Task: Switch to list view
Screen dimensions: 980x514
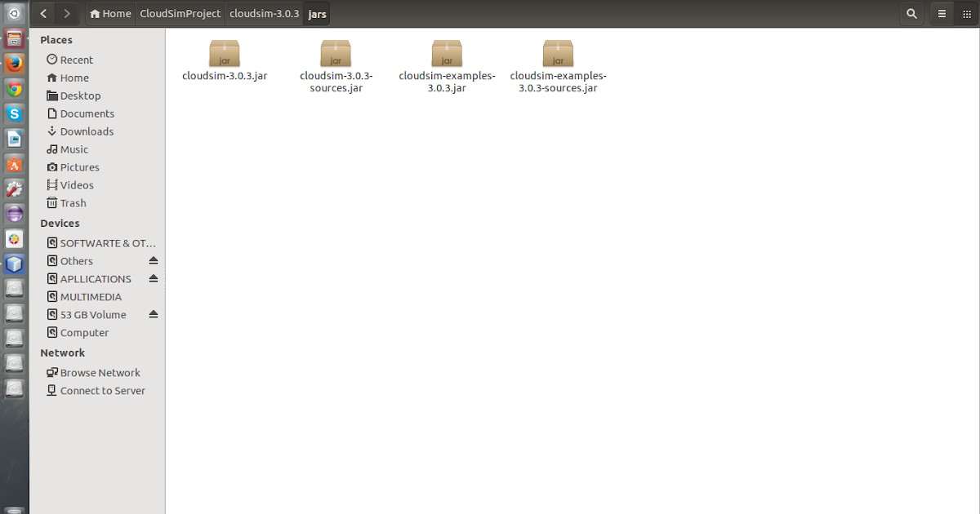Action: click(942, 13)
